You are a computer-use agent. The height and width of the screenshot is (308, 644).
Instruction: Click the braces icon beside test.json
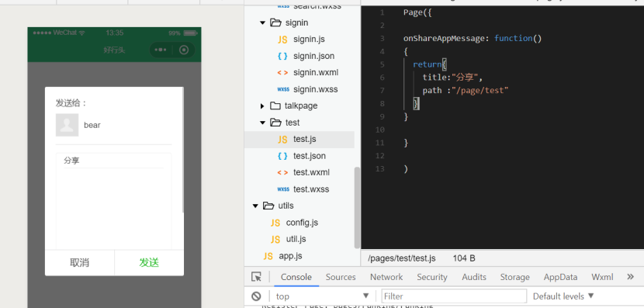[282, 156]
